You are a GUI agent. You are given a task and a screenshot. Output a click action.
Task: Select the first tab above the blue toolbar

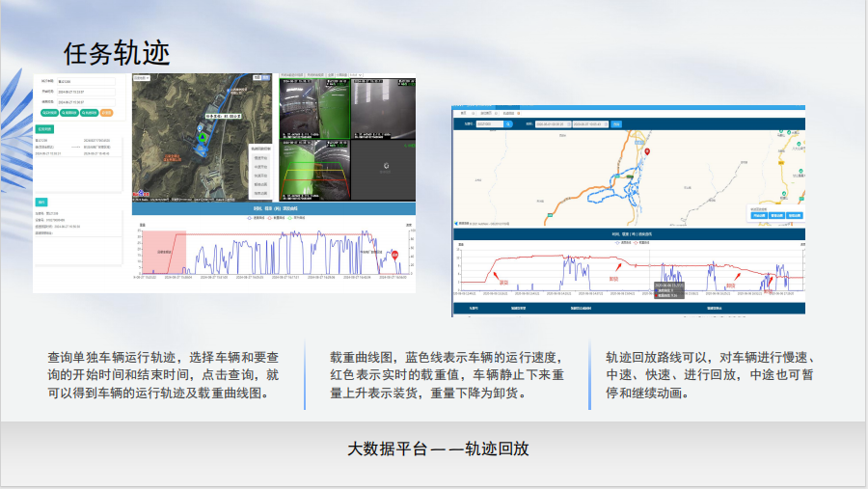coord(462,111)
